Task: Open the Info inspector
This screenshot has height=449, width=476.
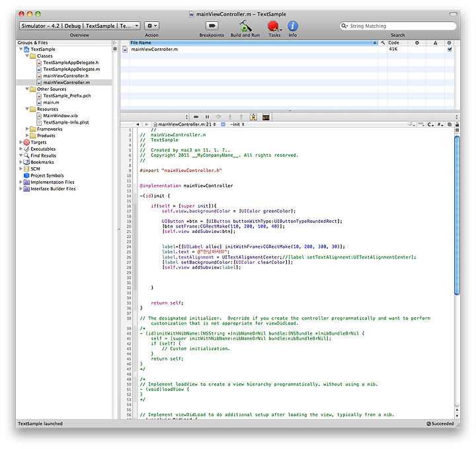Action: click(x=293, y=26)
